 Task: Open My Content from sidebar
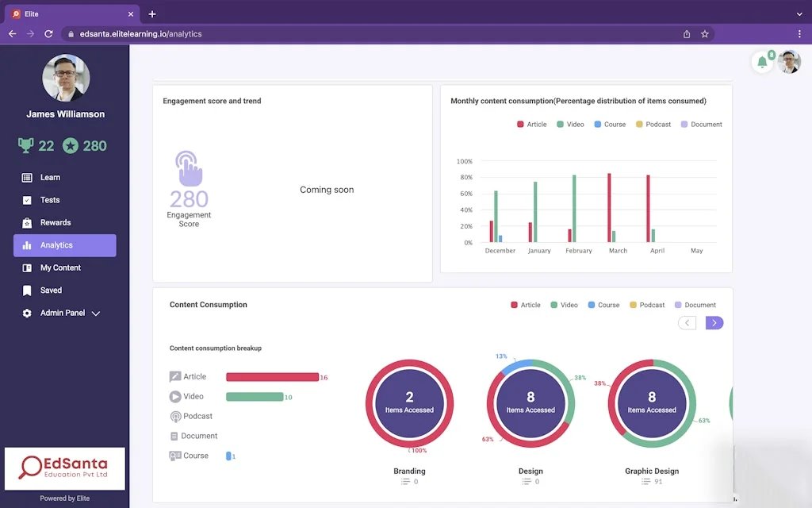point(60,268)
